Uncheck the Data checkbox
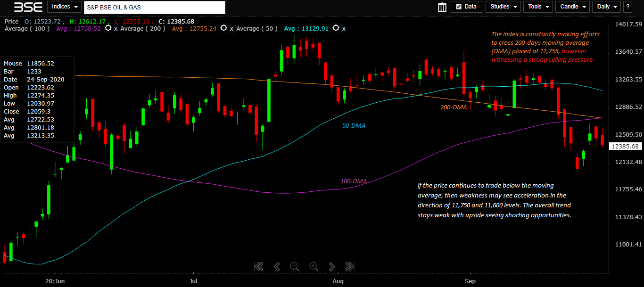Screen dimensions: 644x287 pyautogui.click(x=458, y=7)
